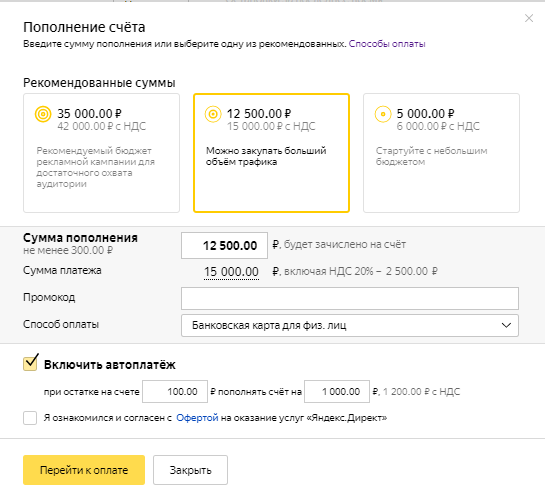Tick the agreement with Оферта checkbox
The height and width of the screenshot is (502, 545).
click(x=30, y=418)
